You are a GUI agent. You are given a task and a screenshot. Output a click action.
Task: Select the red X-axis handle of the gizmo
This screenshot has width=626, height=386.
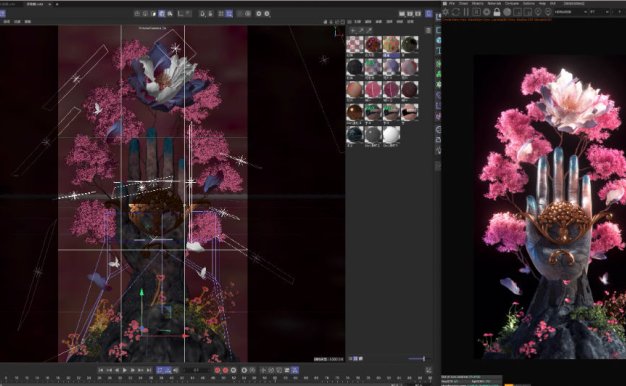(185, 336)
